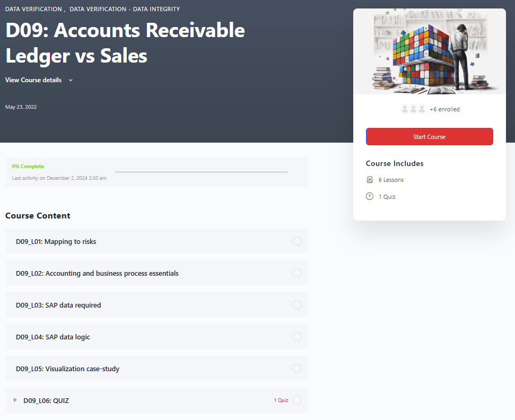Click the quiz question mark icon
The image size is (515, 420).
(x=370, y=197)
